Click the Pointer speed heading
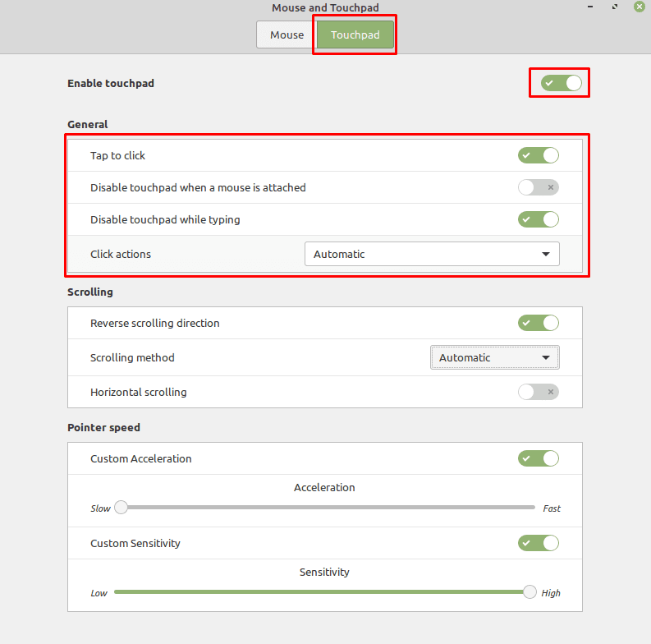651x644 pixels. tap(103, 427)
